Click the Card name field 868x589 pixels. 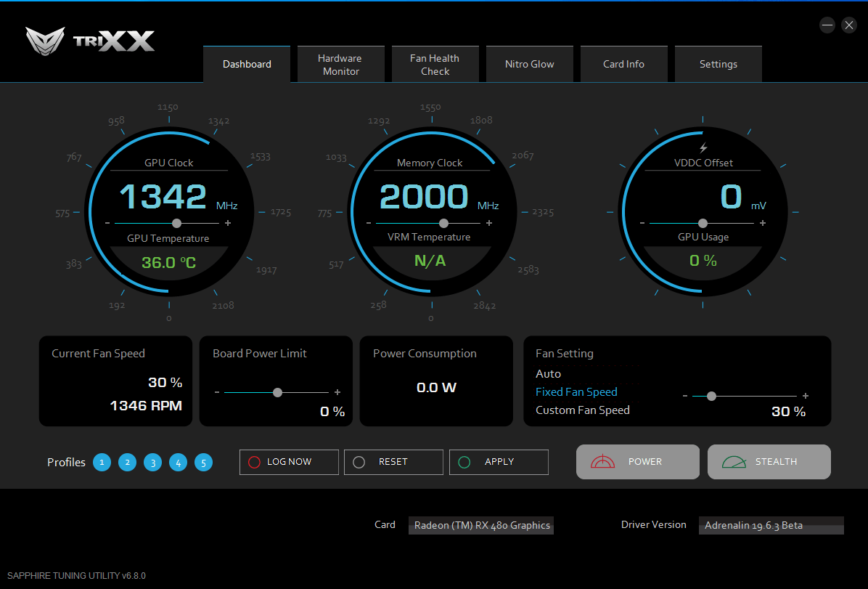pos(481,525)
